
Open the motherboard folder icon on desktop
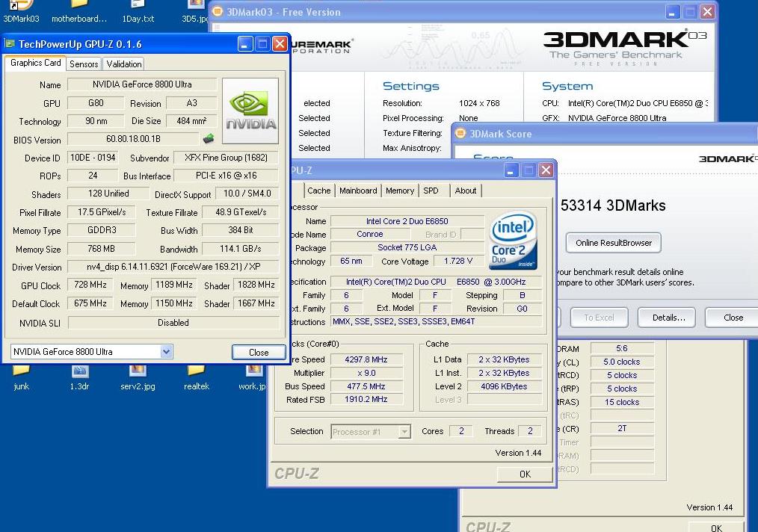click(78, 12)
